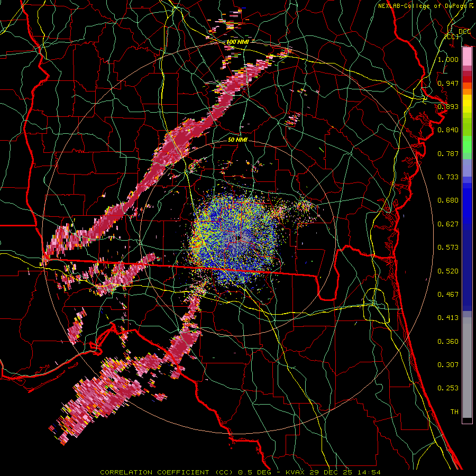Click the 0.733 legend value
The width and height of the screenshot is (476, 476).
448,177
